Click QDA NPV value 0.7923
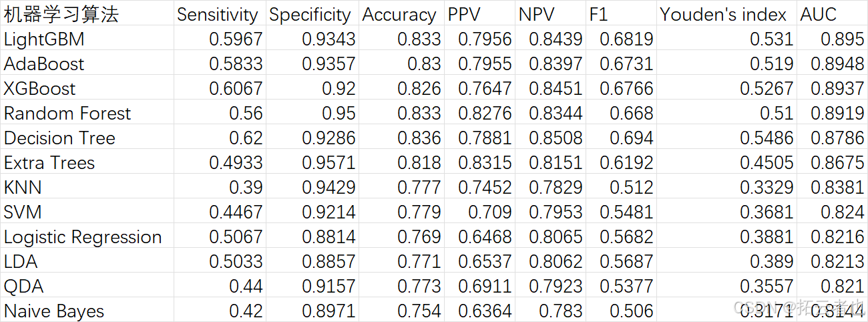This screenshot has height=322, width=868. point(551,286)
